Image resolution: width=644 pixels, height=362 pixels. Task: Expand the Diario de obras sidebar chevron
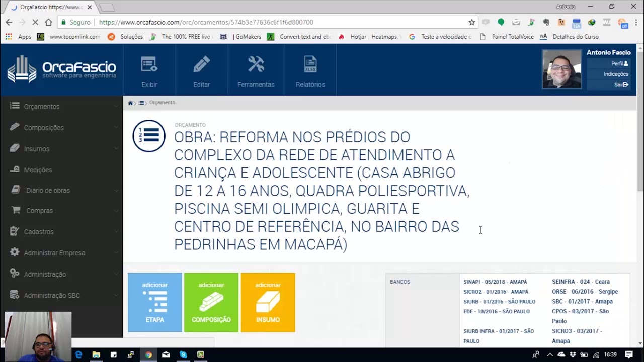pos(116,190)
